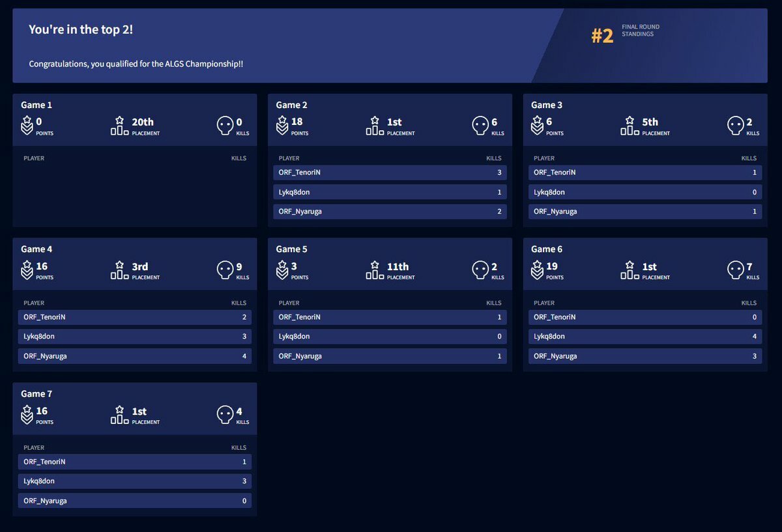
Task: Click the Game 3 placement podium icon
Action: point(630,126)
